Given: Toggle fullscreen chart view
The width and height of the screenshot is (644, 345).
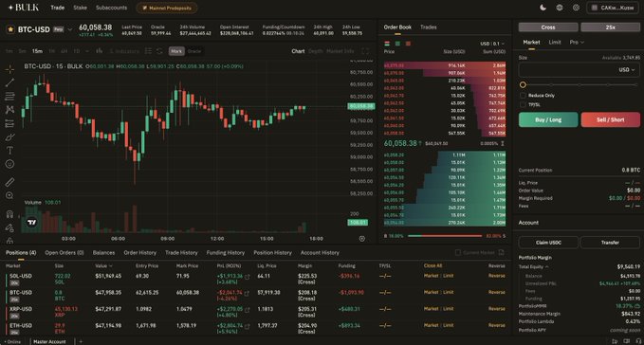Looking at the screenshot, I should tap(365, 51).
